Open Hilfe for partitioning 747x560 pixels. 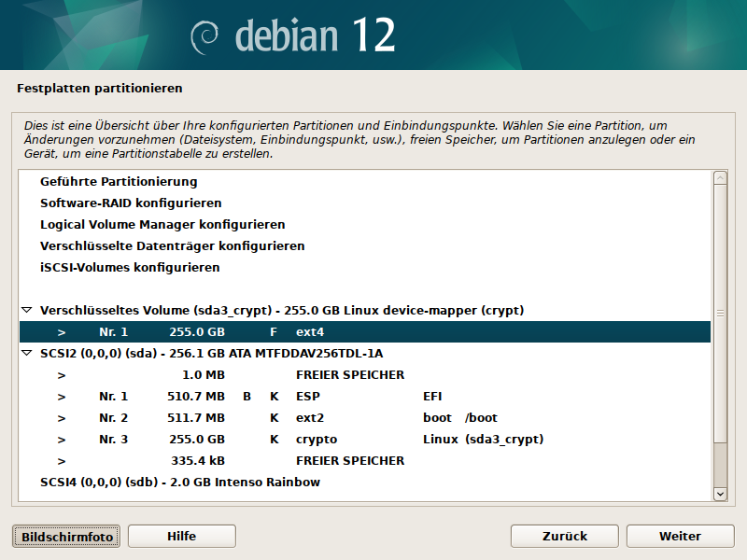click(x=181, y=537)
